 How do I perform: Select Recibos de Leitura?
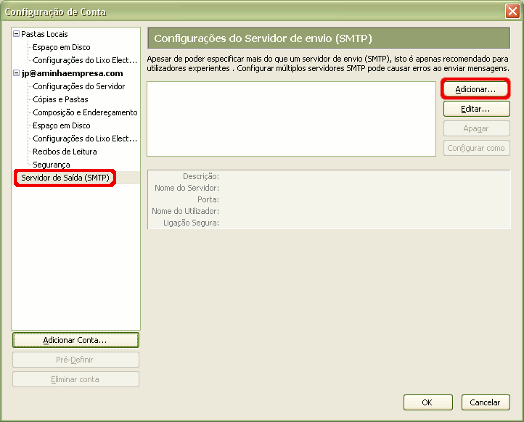pyautogui.click(x=64, y=152)
